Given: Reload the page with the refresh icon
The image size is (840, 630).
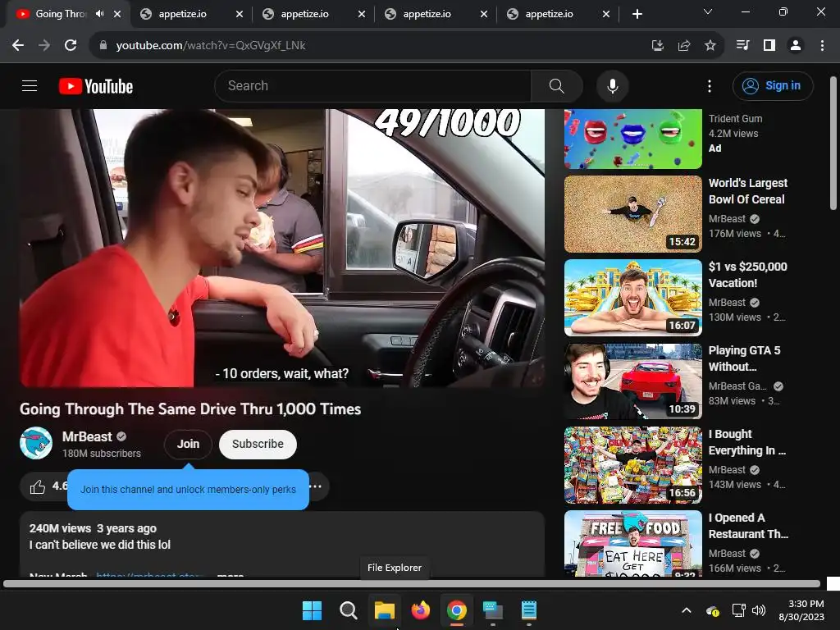Looking at the screenshot, I should point(71,46).
